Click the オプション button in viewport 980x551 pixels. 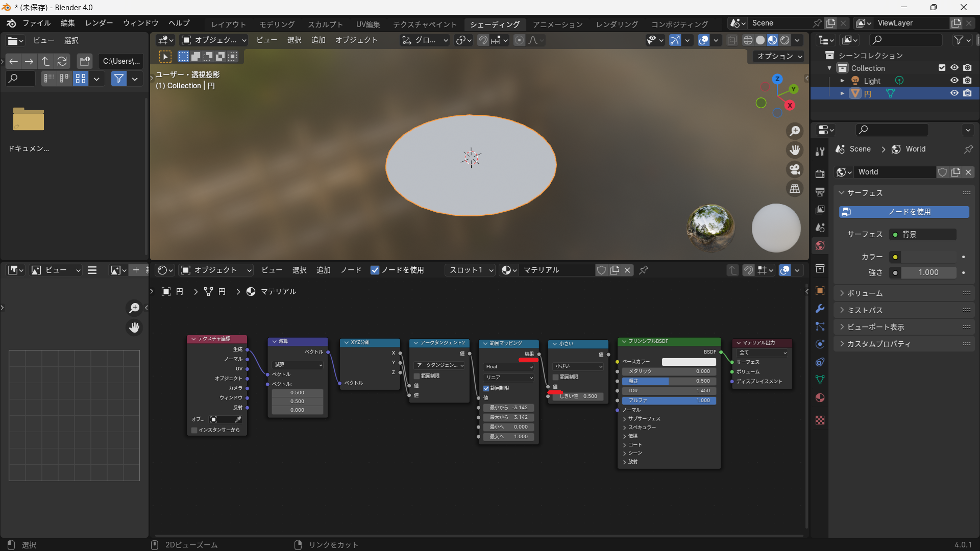pyautogui.click(x=779, y=56)
